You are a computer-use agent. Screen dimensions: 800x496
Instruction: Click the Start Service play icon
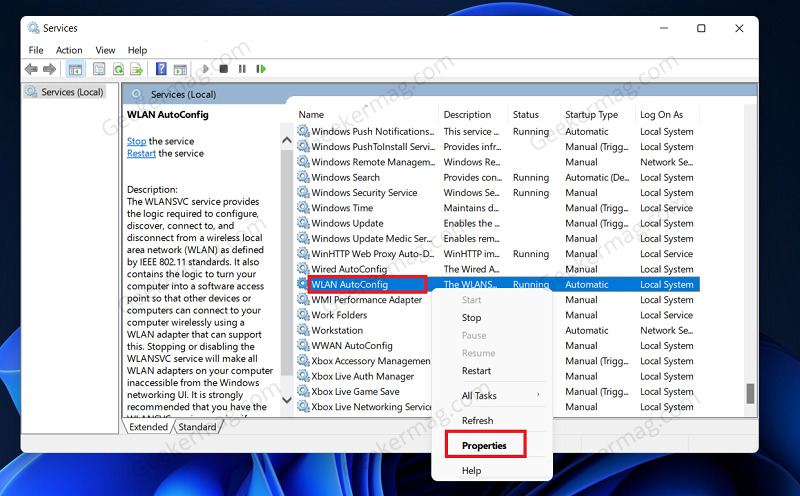click(x=206, y=69)
